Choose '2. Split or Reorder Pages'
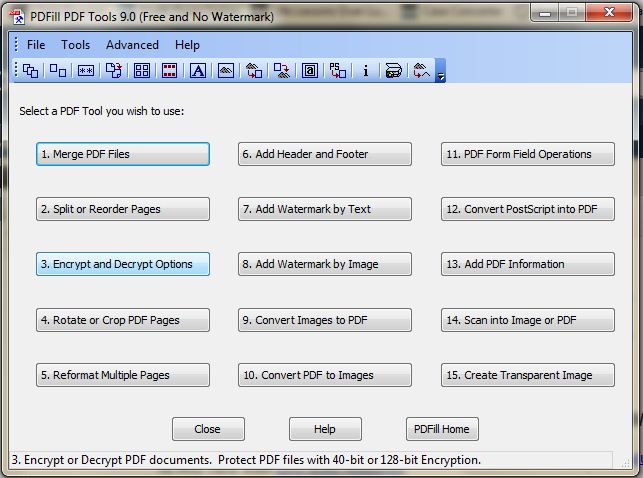 click(x=123, y=209)
